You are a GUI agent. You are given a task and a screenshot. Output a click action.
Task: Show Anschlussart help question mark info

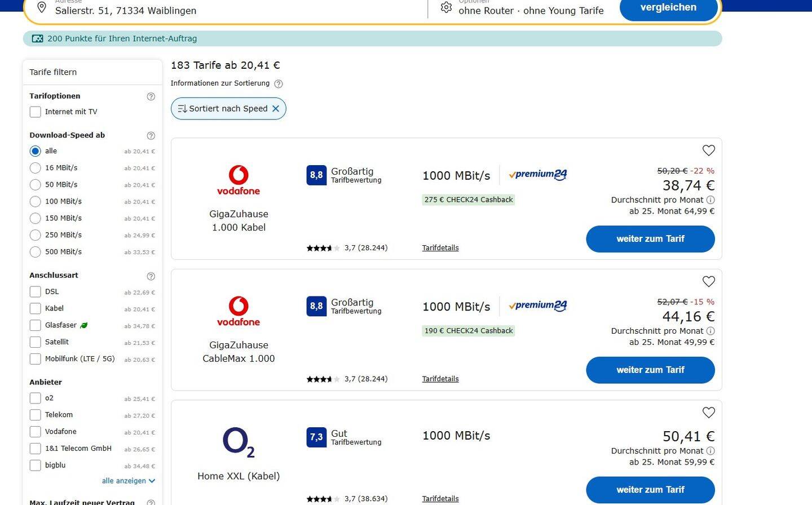[151, 276]
